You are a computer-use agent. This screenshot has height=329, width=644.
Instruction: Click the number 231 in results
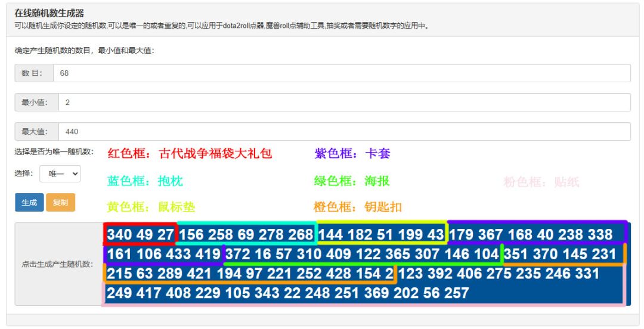[603, 254]
